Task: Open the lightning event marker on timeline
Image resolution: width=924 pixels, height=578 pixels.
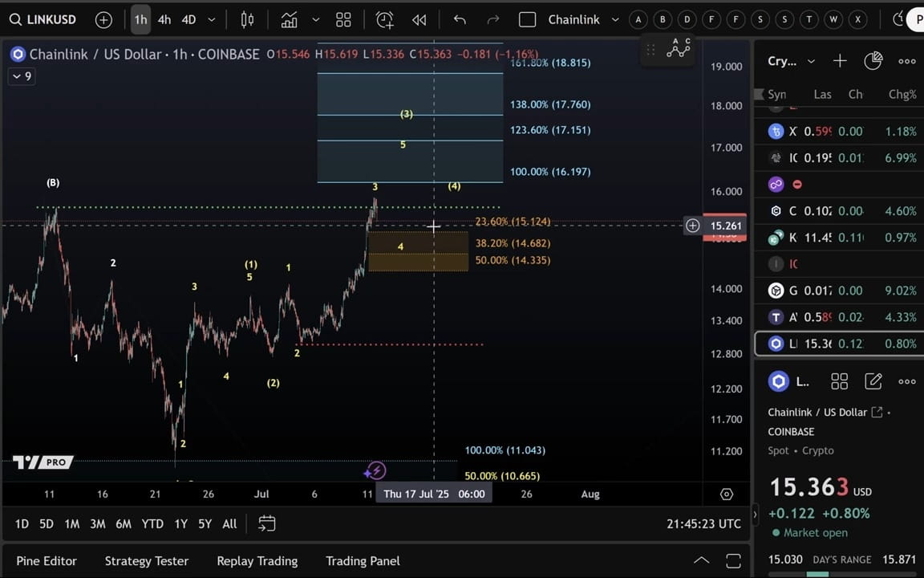Action: click(375, 470)
